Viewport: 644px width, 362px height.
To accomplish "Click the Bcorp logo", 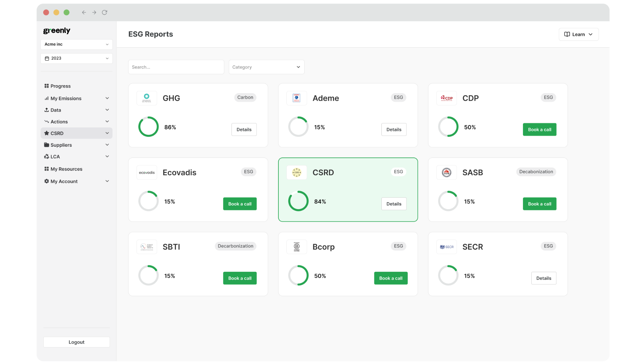I will pos(297,247).
